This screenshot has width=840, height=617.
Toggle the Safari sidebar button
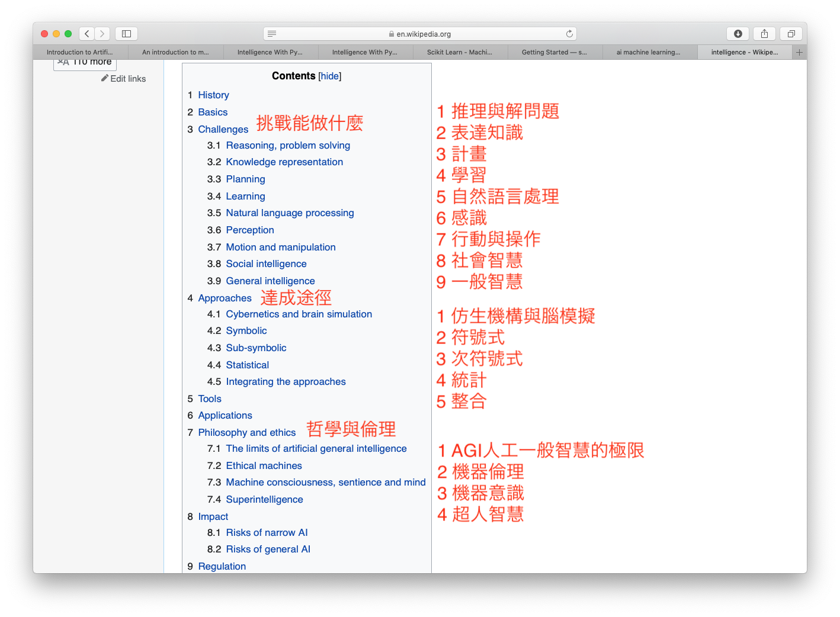pyautogui.click(x=126, y=34)
